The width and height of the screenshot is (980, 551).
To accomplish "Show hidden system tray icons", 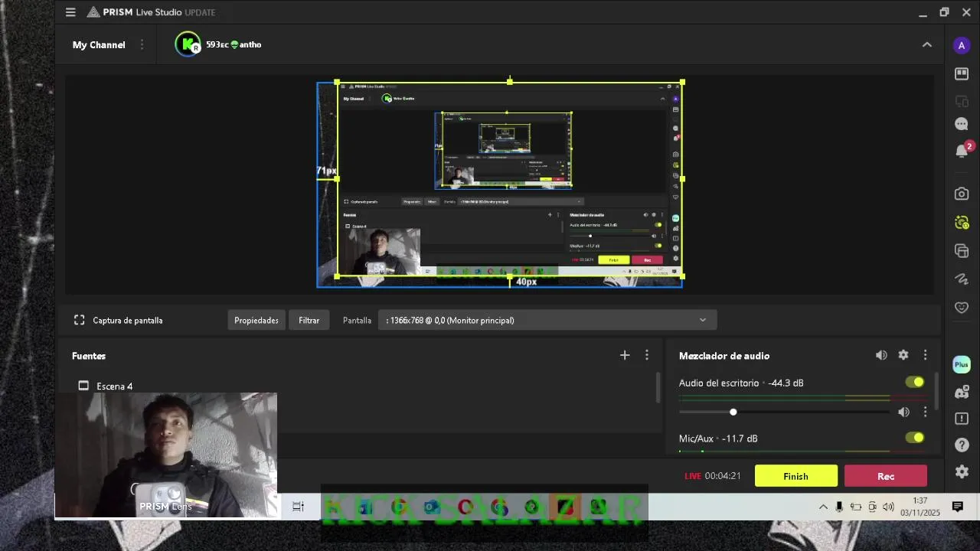I will pos(823,507).
